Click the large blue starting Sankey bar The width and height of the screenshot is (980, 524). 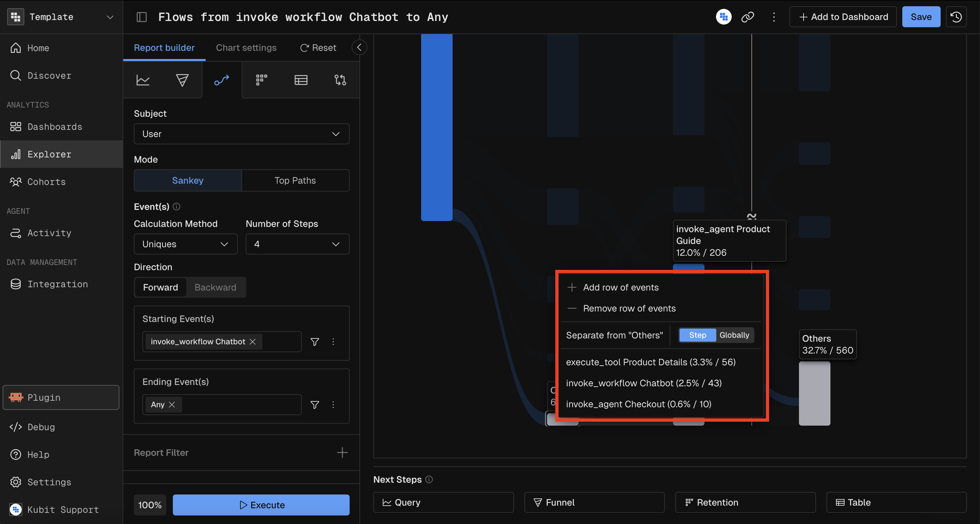point(437,127)
